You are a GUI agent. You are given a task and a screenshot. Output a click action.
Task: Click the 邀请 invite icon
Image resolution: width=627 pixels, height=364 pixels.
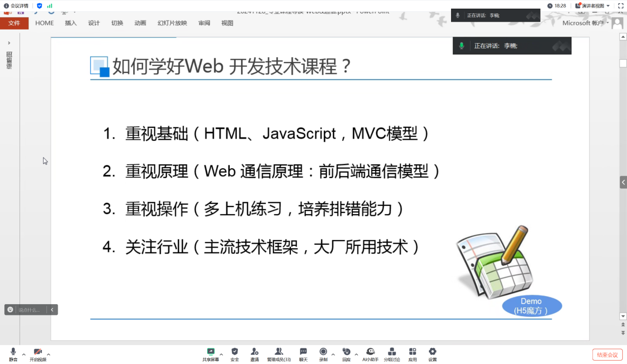click(x=254, y=353)
